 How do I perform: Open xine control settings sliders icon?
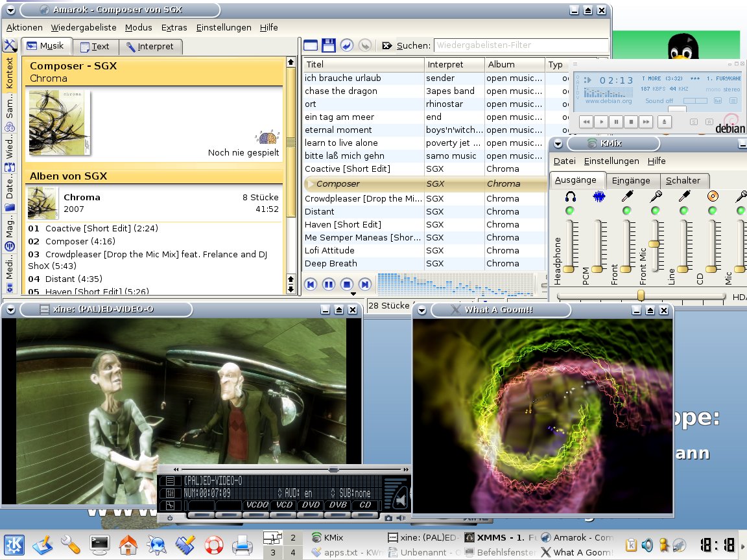170,493
